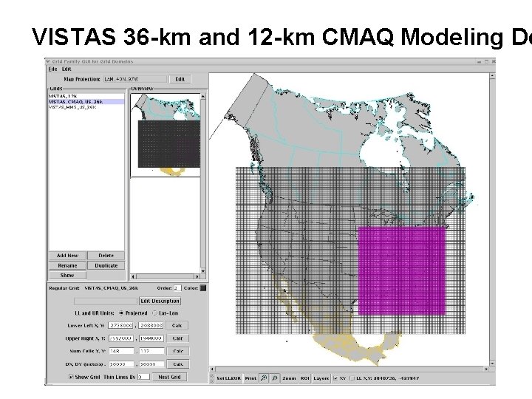Enable the LL coordinate checkbox
Viewport: 532px width, 399px height.
(x=352, y=378)
